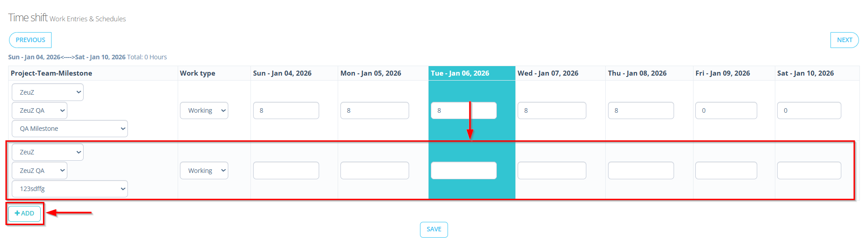Click second row Tuesday Jan 06 empty field
This screenshot has height=249, width=868.
[x=463, y=171]
